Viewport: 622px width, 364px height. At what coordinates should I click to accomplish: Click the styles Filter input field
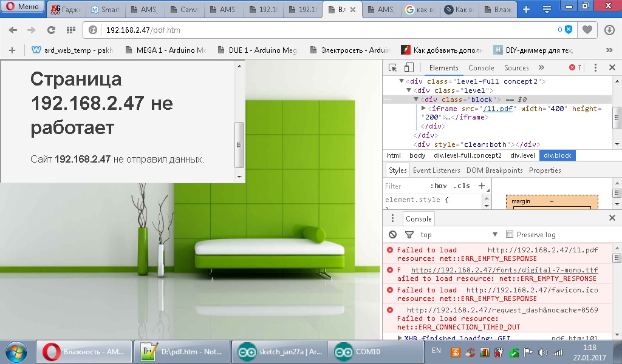click(x=404, y=186)
